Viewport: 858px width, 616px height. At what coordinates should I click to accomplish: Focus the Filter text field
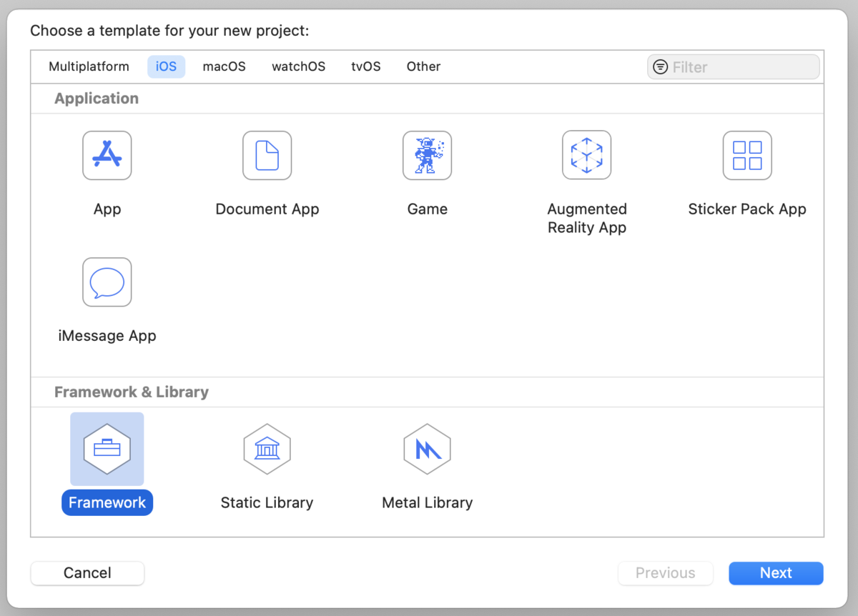click(734, 67)
